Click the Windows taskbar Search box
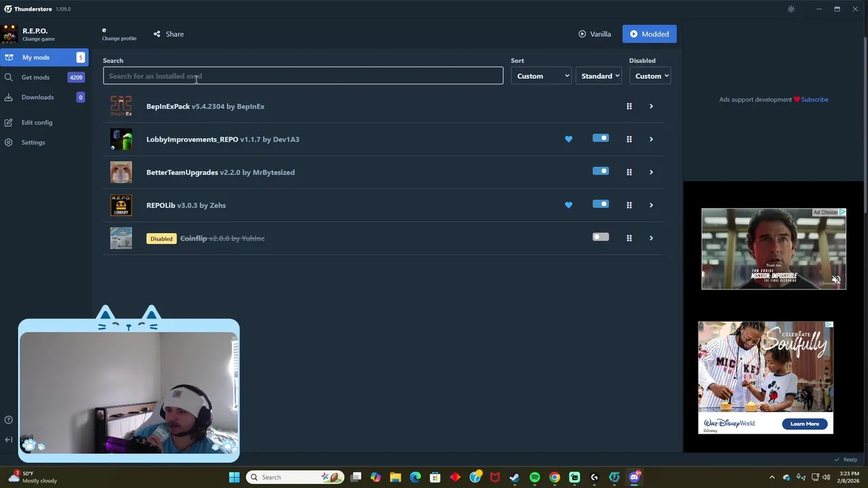This screenshot has width=868, height=488. tap(294, 477)
